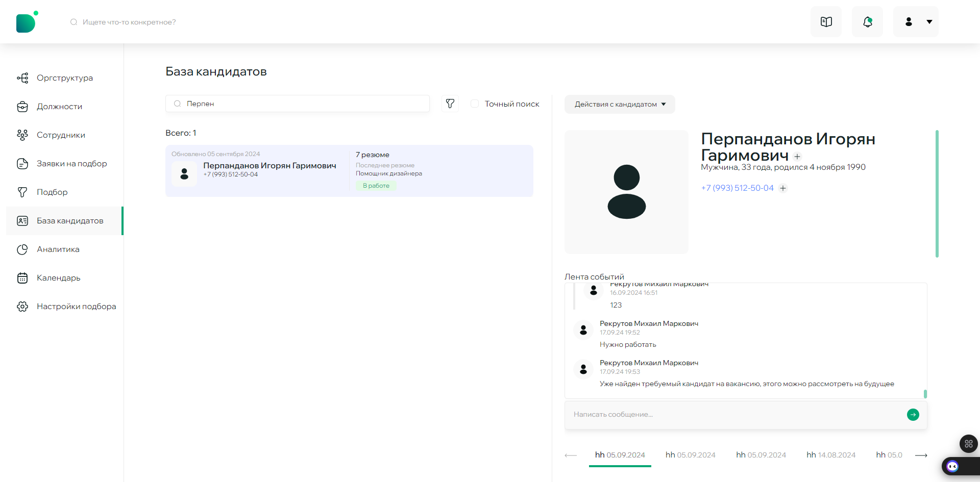Image resolution: width=980 pixels, height=482 pixels.
Task: Click the Сотрудники people icon
Action: tap(22, 135)
